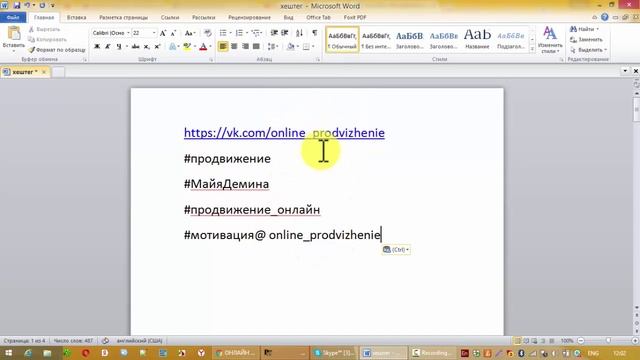Switch to the Ссылки ribbon tab
The width and height of the screenshot is (640, 360).
tap(170, 18)
